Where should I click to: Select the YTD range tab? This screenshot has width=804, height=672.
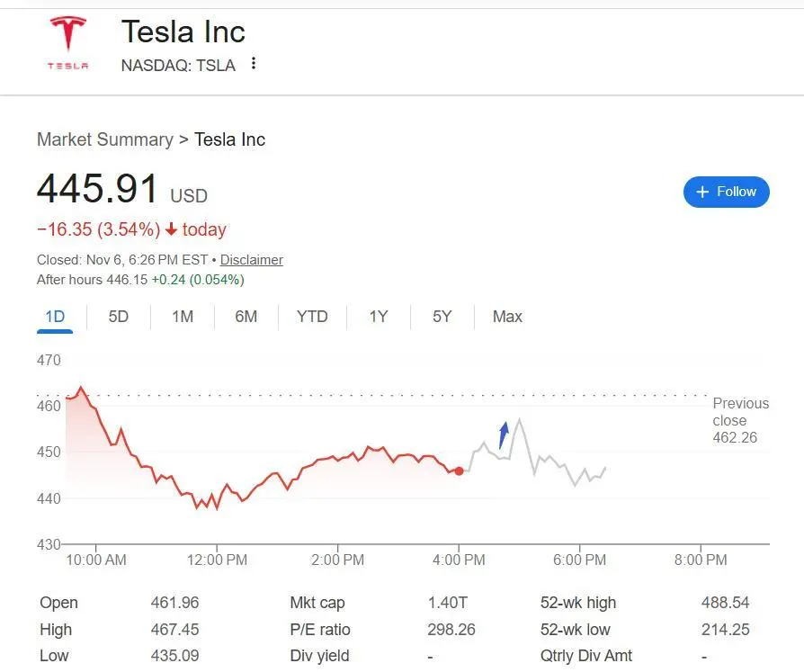(x=312, y=317)
